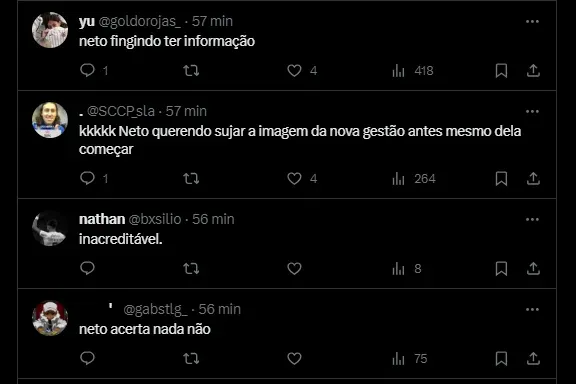The image size is (576, 384).
Task: Open nathan's profile via the display name
Action: pos(102,219)
